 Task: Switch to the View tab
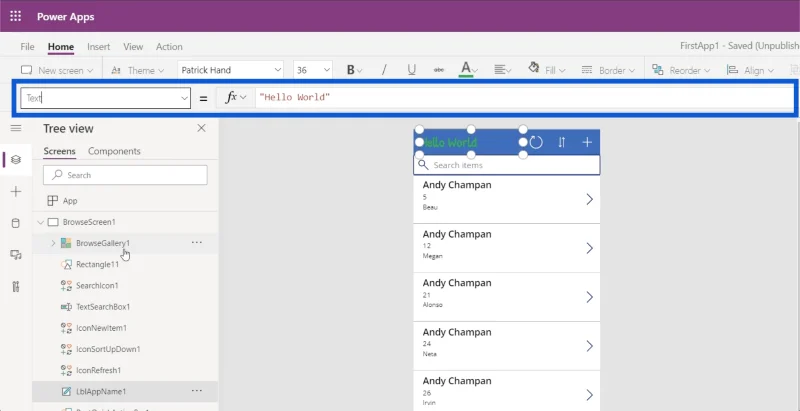133,46
